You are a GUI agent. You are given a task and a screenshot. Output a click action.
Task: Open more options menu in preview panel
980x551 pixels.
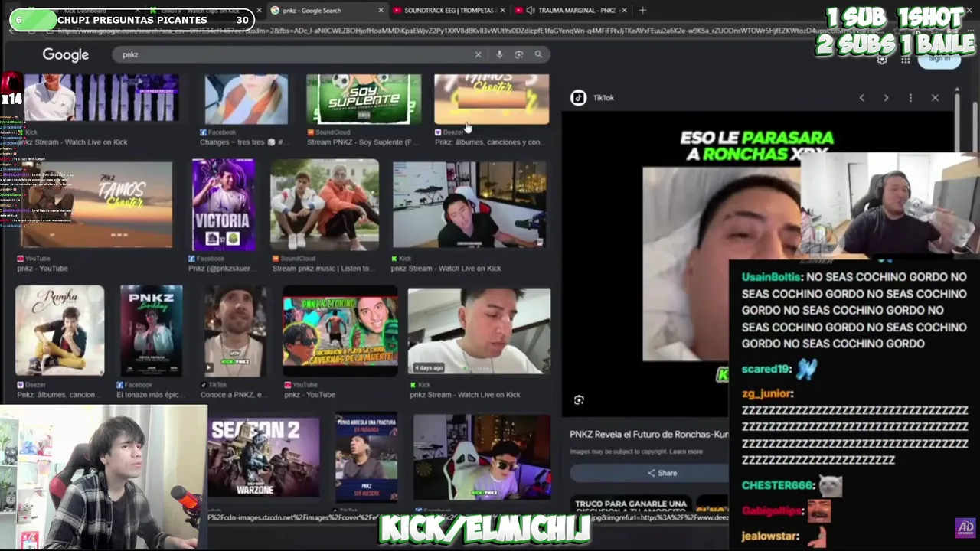[910, 98]
